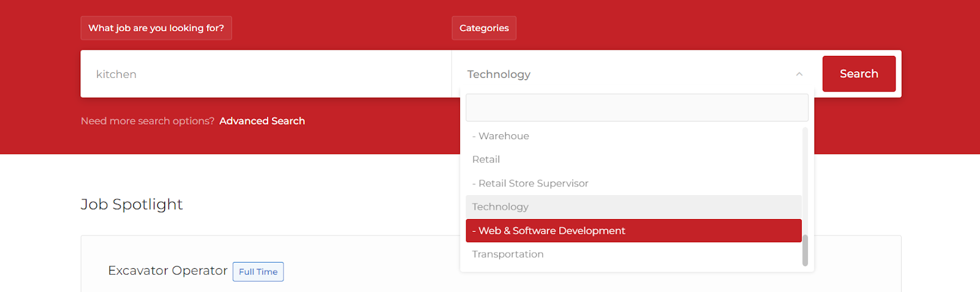This screenshot has width=980, height=292.
Task: Click the dropdown list scrollbar thumb
Action: [805, 250]
